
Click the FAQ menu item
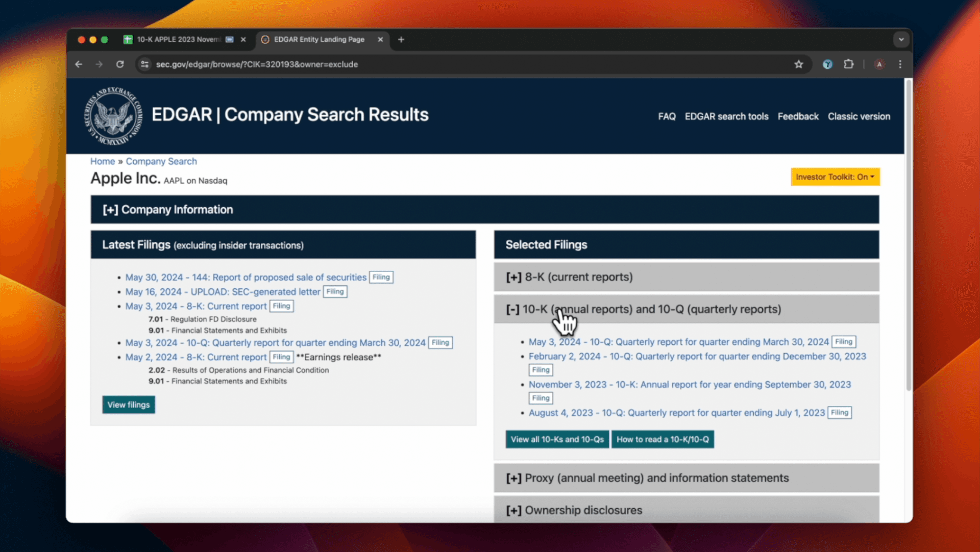click(666, 116)
